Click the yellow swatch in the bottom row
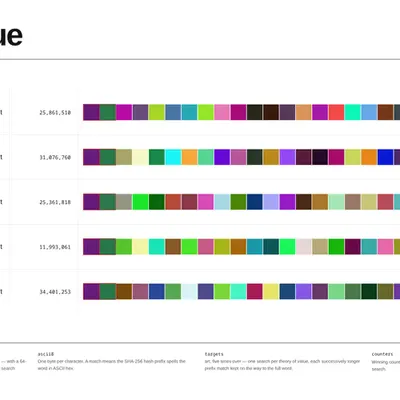Image resolution: width=400 pixels, height=400 pixels. (x=271, y=292)
